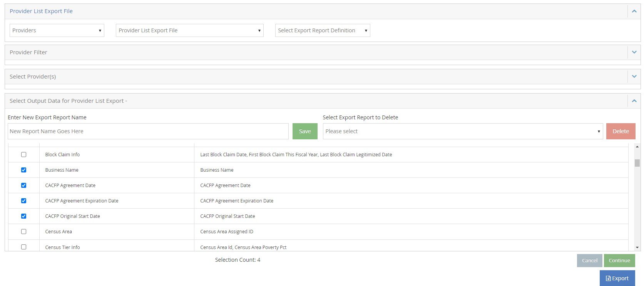Open Select Export Report to Delete dropdown
The height and width of the screenshot is (286, 644).
tap(462, 131)
